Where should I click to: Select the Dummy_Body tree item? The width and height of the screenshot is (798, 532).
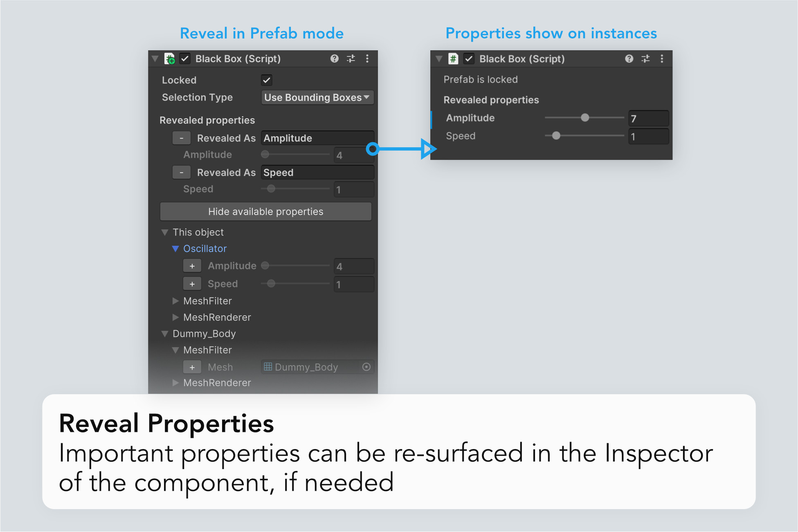(204, 334)
